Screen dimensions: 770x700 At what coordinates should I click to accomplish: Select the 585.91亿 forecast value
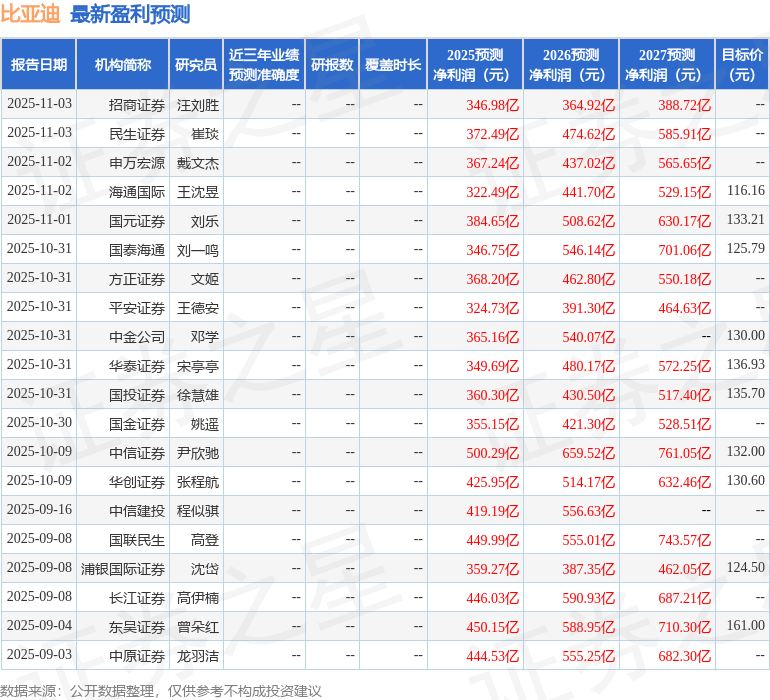coord(685,134)
